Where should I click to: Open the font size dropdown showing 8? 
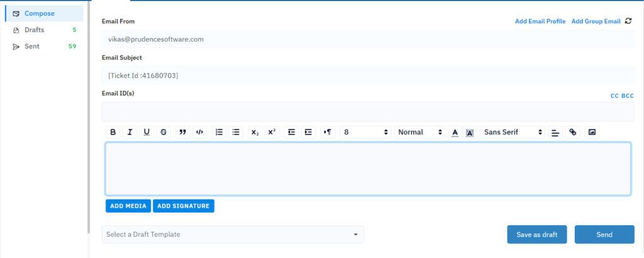pyautogui.click(x=366, y=132)
